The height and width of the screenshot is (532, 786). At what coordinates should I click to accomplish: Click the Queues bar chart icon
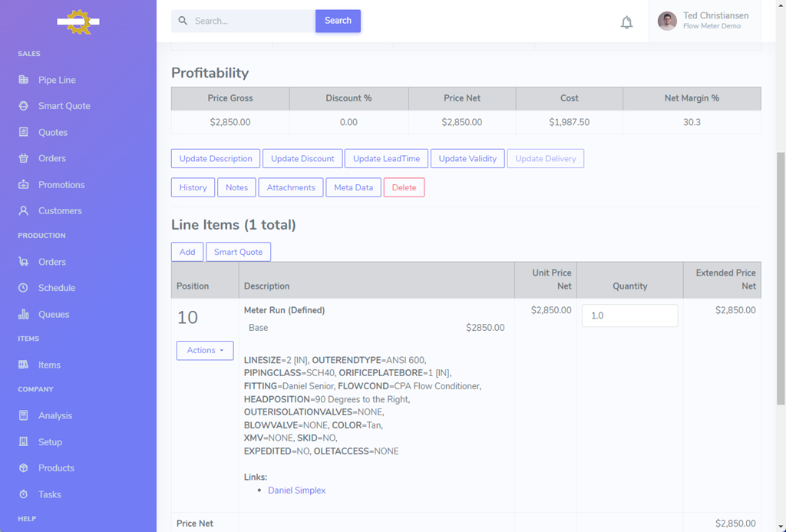click(24, 315)
